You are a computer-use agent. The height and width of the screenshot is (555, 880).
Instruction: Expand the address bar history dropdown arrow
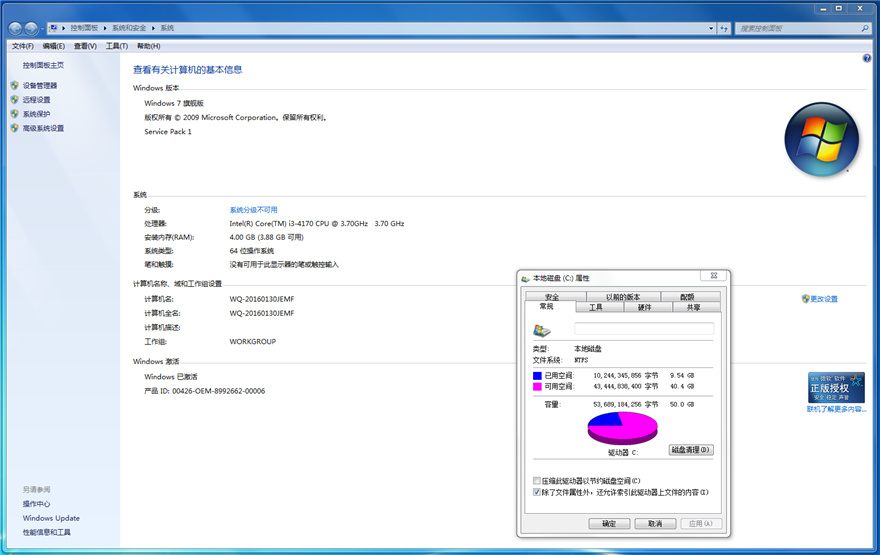point(710,29)
